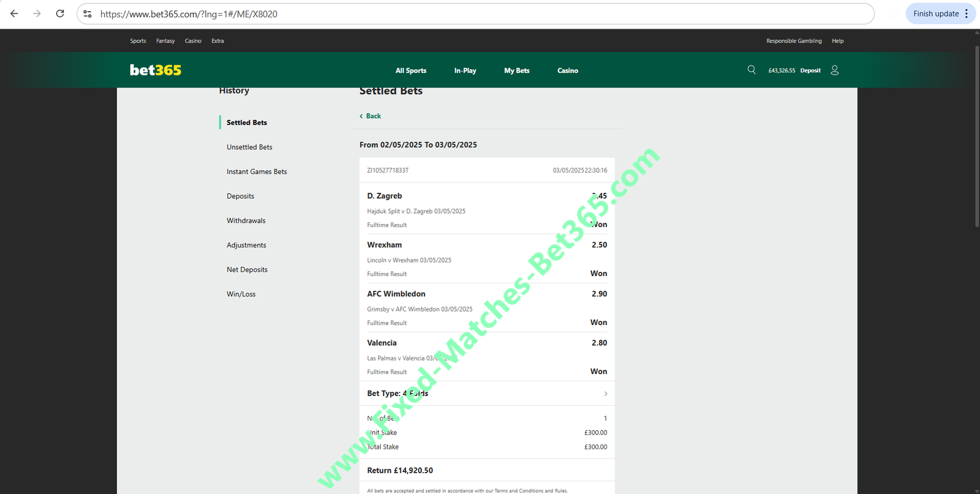Click the bet timestamp 03/05/2025 22:30:16
The width and height of the screenshot is (980, 494).
[x=580, y=170]
